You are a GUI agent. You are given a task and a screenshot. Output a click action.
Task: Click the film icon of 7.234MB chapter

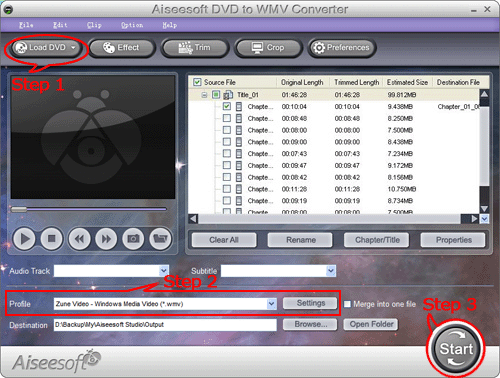click(239, 154)
